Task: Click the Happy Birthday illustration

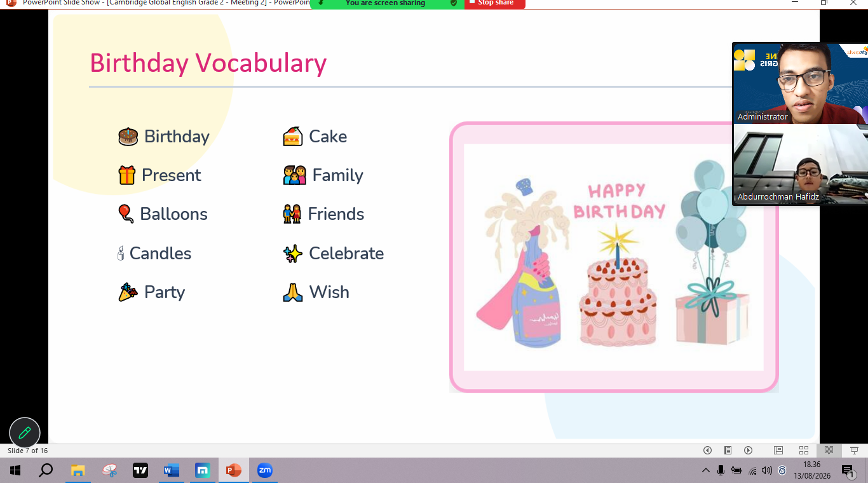Action: (x=614, y=257)
